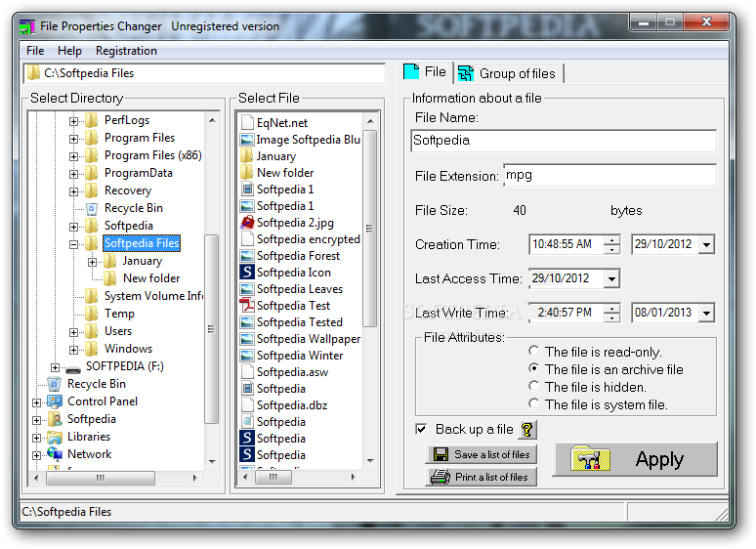
Task: Click the File Name input field
Action: [564, 141]
